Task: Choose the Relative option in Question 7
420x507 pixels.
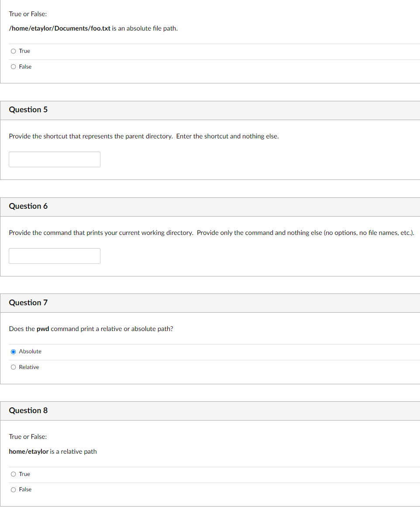Action: pos(14,367)
